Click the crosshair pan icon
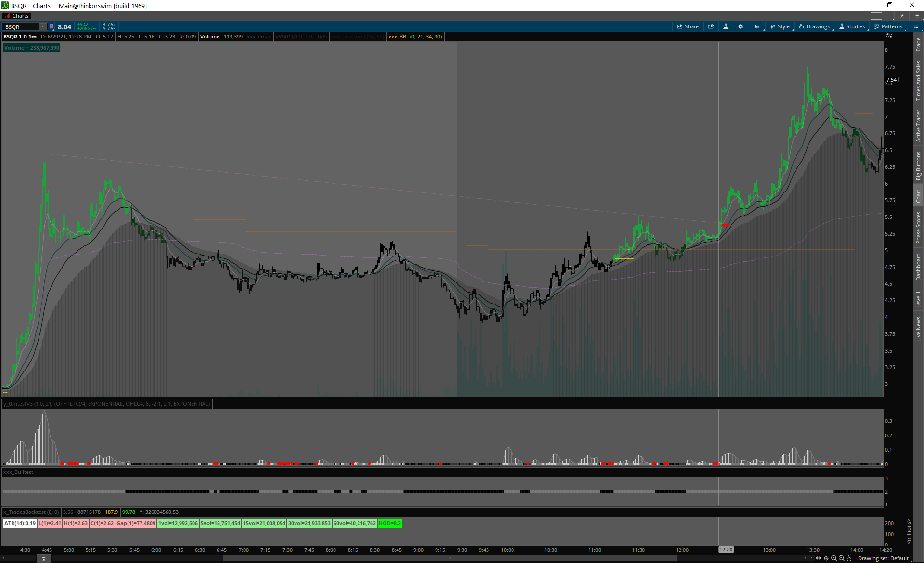Image resolution: width=924 pixels, height=563 pixels. [x=826, y=558]
